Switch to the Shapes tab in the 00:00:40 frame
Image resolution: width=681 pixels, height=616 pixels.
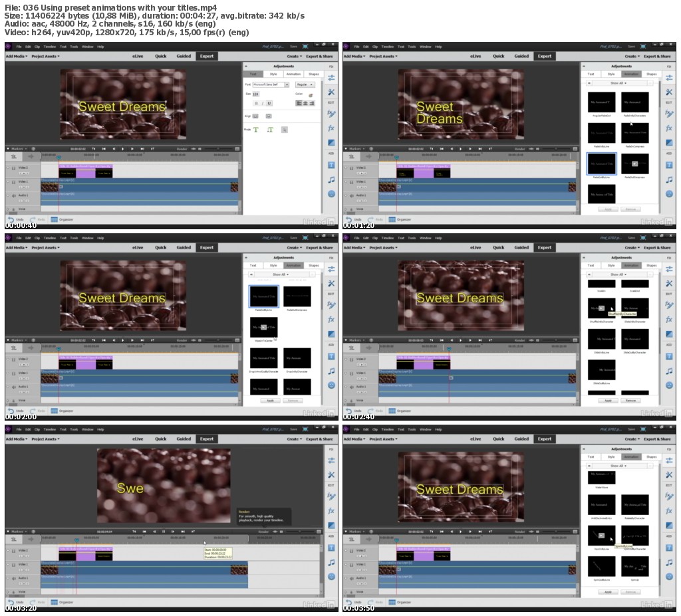pos(314,74)
